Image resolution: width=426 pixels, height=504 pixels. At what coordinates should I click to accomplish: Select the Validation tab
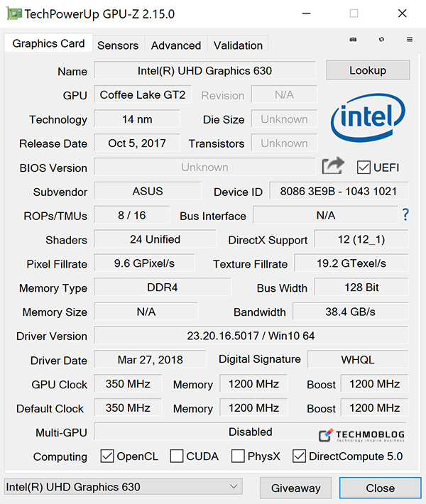(238, 45)
